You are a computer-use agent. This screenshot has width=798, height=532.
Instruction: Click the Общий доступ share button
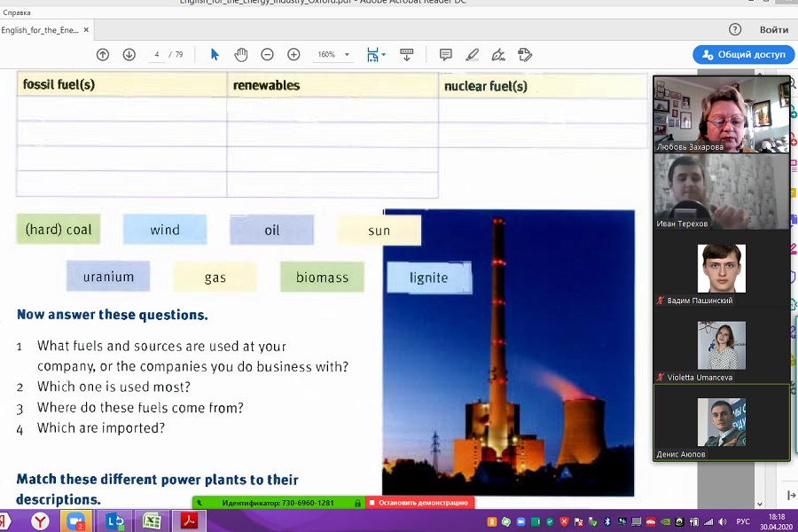click(x=744, y=54)
